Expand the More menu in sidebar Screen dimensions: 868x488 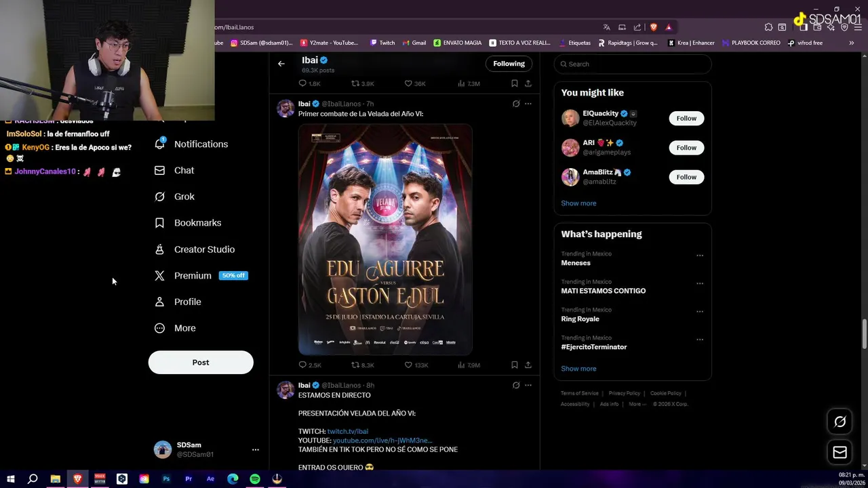coord(175,328)
